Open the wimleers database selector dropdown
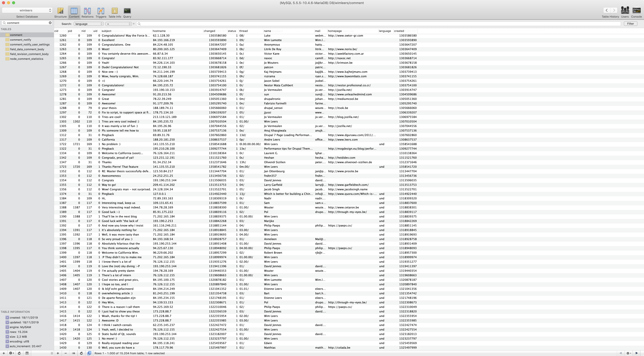Viewport: 644px width, 356px height. pyautogui.click(x=27, y=10)
